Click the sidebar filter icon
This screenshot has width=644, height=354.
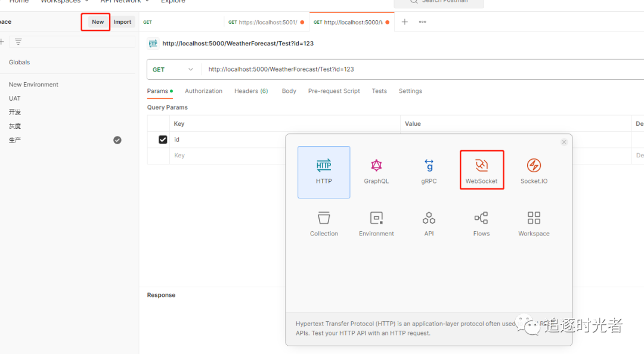tap(18, 42)
